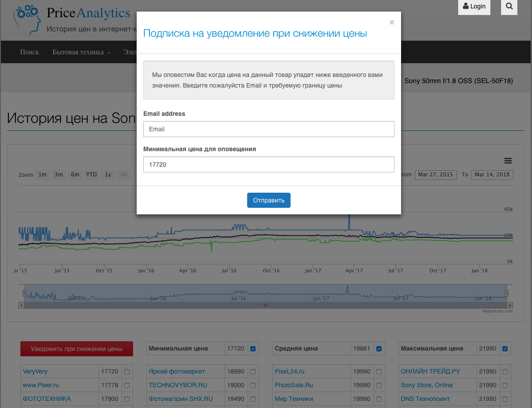Check the www.Pleer.ru store checkbox
This screenshot has width=532, height=408.
click(127, 385)
